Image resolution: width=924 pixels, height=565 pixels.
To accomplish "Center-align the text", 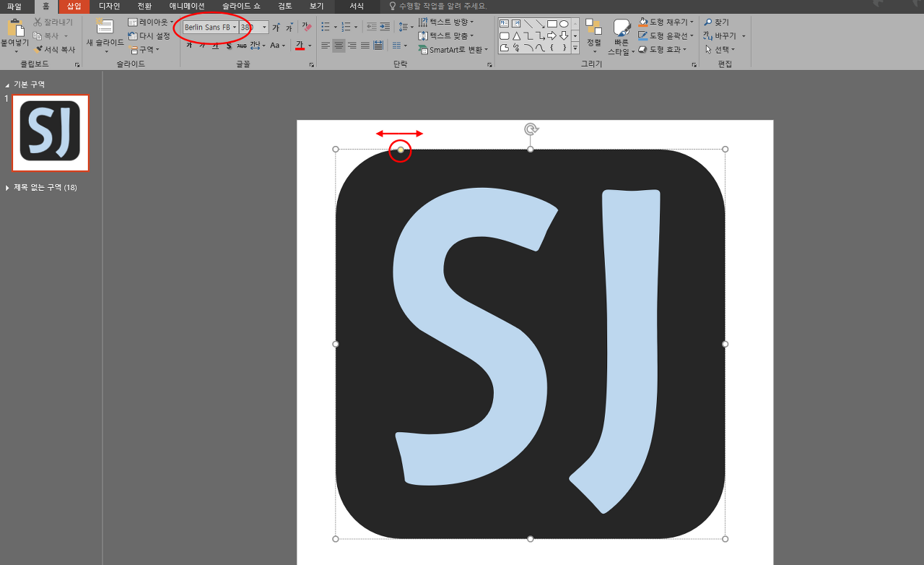I will coord(339,46).
